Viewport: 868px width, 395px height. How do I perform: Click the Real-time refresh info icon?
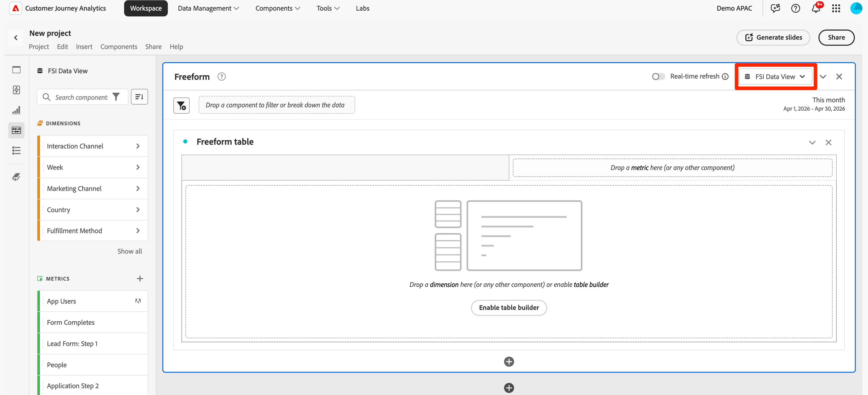pos(725,77)
